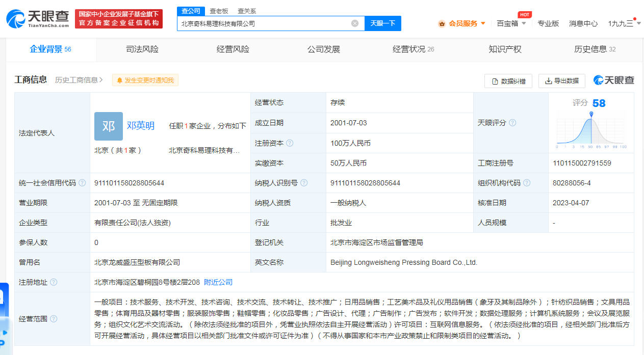Open help icon next to 注册地址
The image size is (644, 355).
coord(54,282)
